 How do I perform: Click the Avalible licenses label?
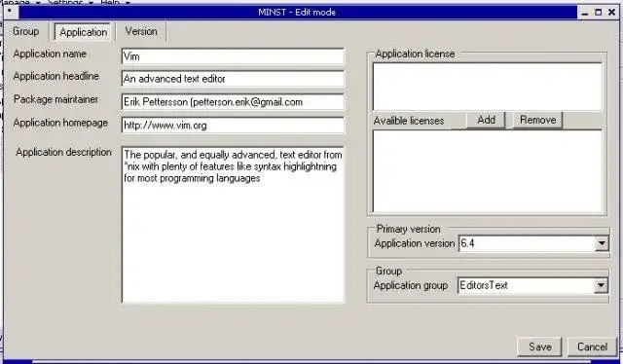tap(409, 121)
